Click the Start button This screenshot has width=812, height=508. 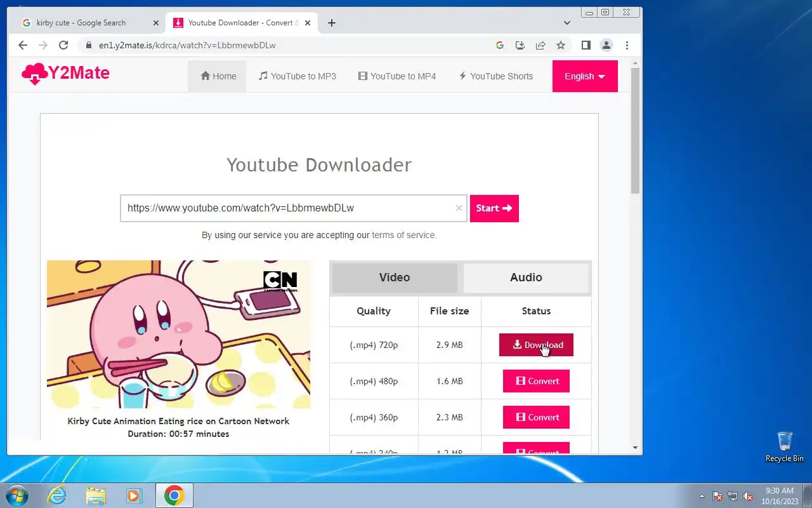tap(494, 208)
